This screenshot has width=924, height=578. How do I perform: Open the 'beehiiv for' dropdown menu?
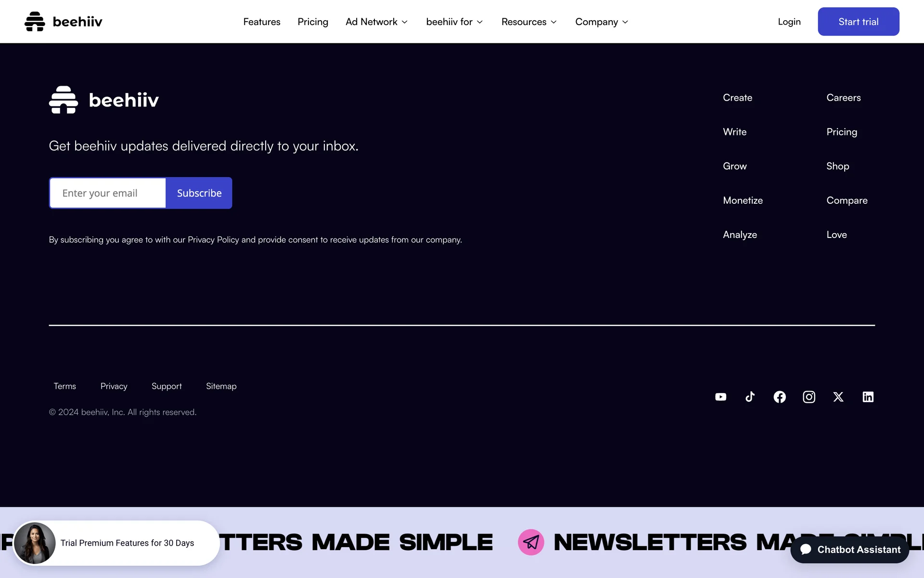coord(454,22)
